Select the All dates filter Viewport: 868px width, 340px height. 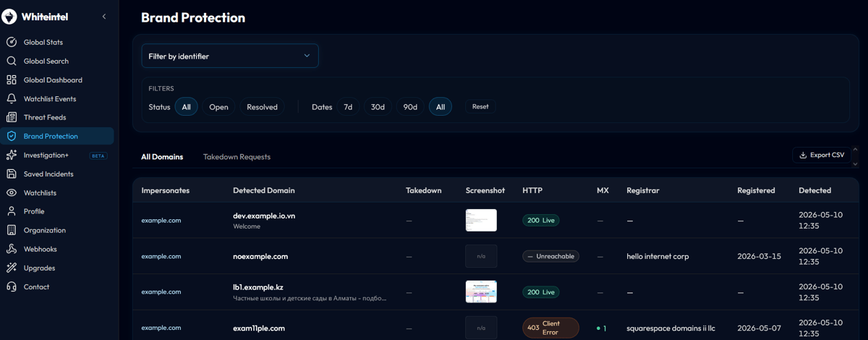[441, 106]
